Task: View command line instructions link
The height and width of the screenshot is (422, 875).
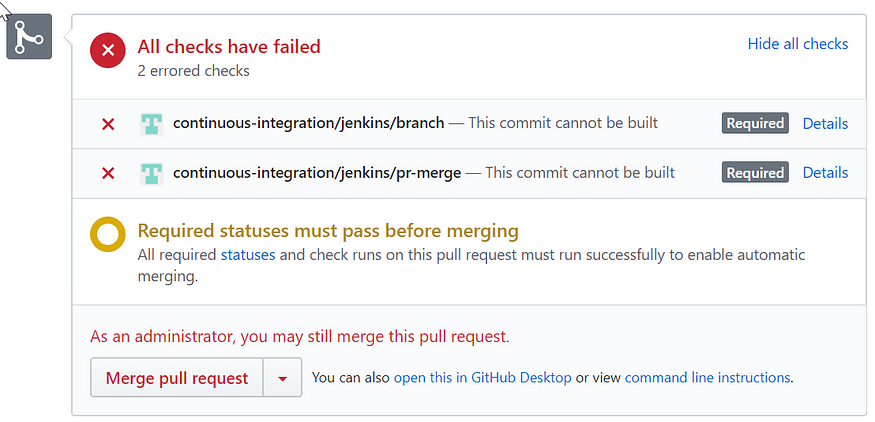Action: coord(707,378)
